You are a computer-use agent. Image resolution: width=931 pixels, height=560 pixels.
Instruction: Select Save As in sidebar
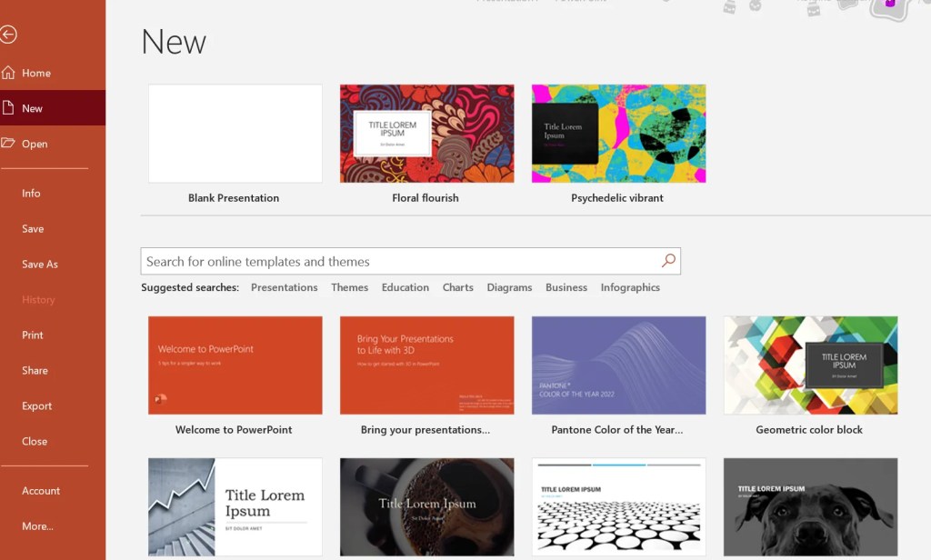40,264
